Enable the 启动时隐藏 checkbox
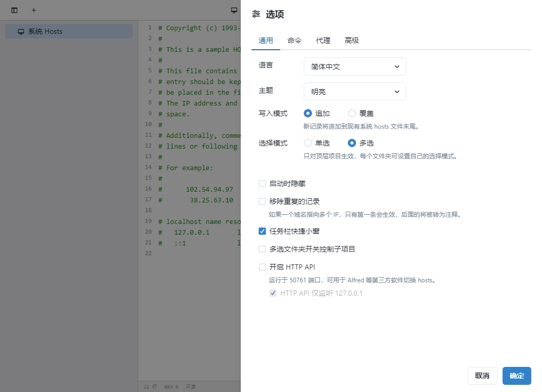This screenshot has width=542, height=392. [x=262, y=183]
